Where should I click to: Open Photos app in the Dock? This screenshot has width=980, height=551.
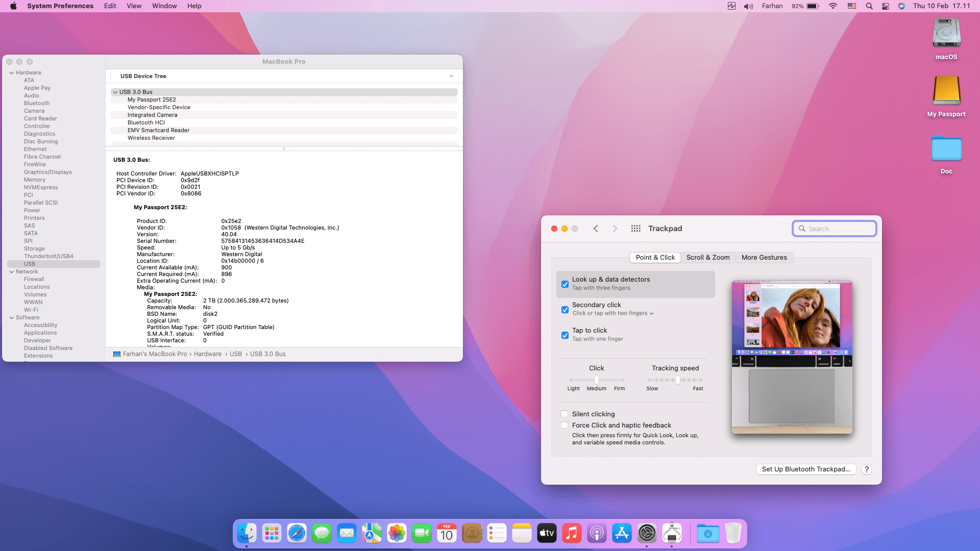[397, 533]
